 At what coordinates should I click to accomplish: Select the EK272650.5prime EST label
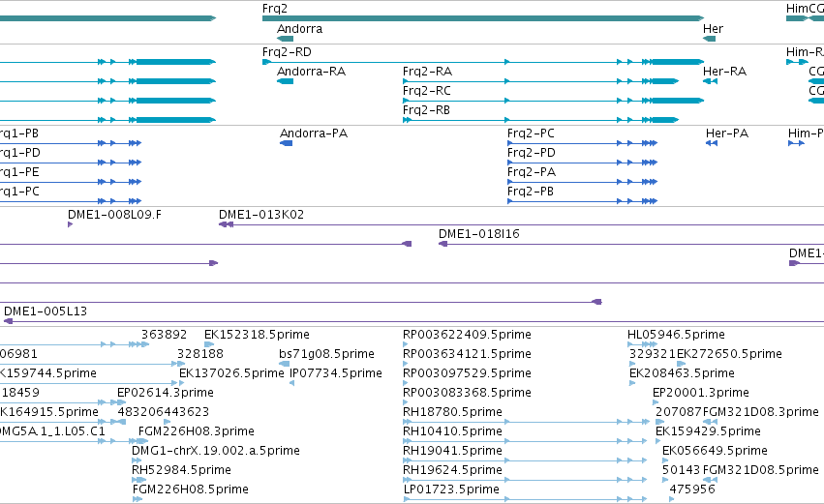(x=729, y=354)
